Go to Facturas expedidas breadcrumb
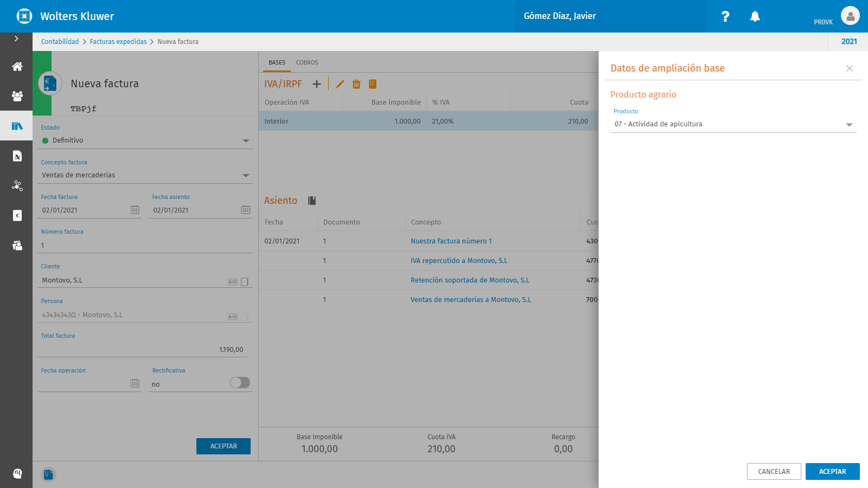868x488 pixels. [118, 42]
